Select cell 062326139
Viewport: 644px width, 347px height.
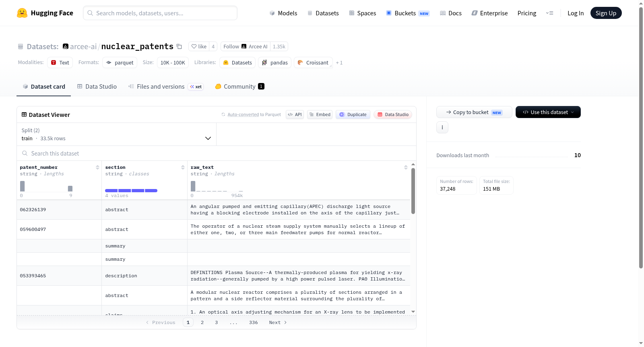coord(59,210)
